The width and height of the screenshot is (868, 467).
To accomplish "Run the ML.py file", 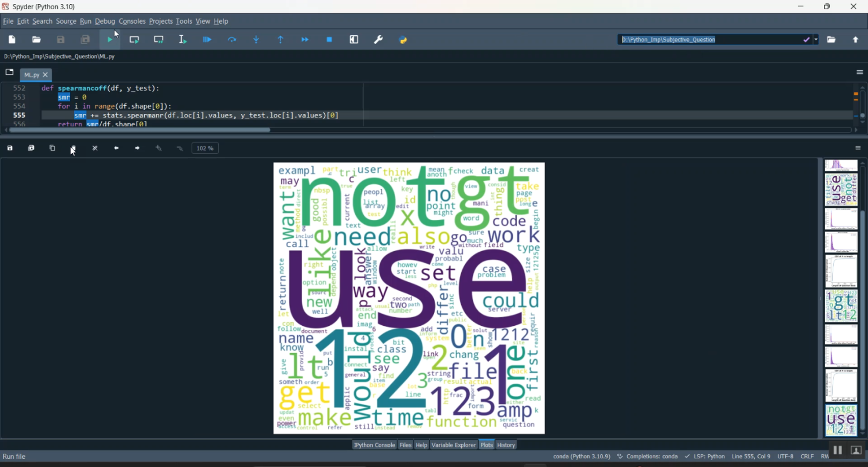I will 110,39.
